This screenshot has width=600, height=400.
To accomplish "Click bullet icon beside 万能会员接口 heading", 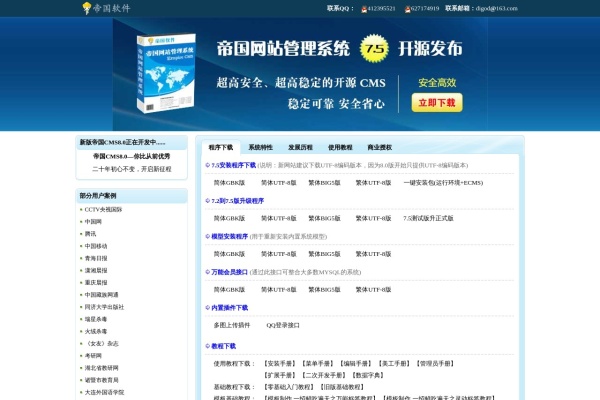I will coord(207,272).
